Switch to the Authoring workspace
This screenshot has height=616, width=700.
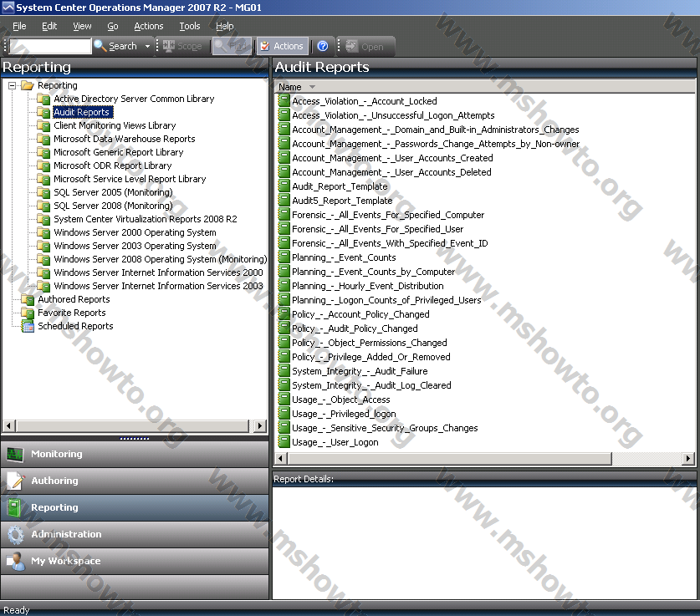(x=135, y=481)
